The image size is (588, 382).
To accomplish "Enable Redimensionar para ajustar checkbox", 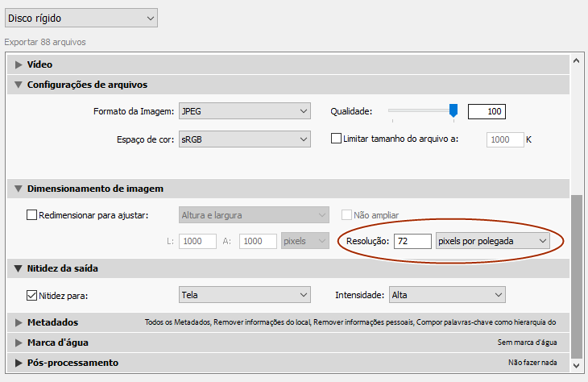I will [32, 215].
